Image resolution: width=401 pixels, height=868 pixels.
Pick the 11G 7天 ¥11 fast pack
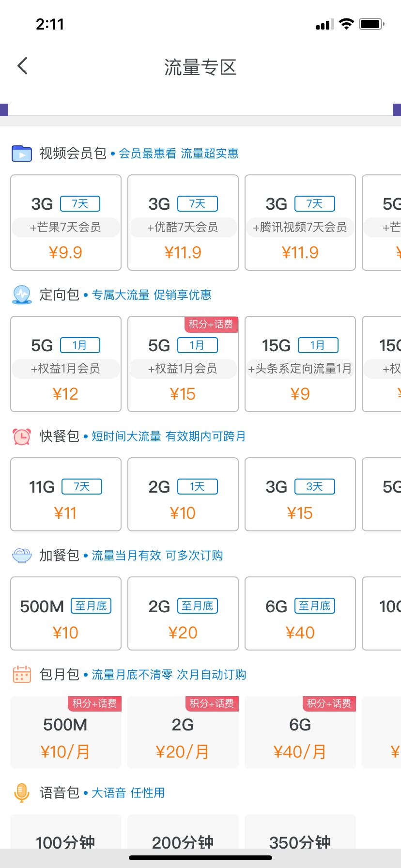tap(66, 494)
